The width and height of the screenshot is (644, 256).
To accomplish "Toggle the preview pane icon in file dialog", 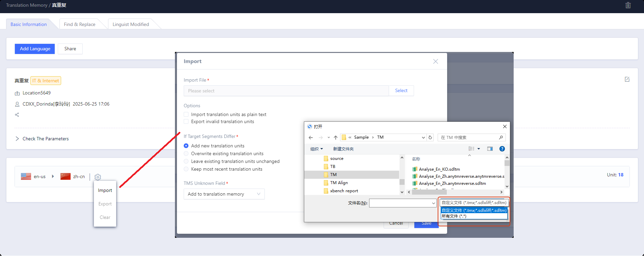I will pos(490,149).
